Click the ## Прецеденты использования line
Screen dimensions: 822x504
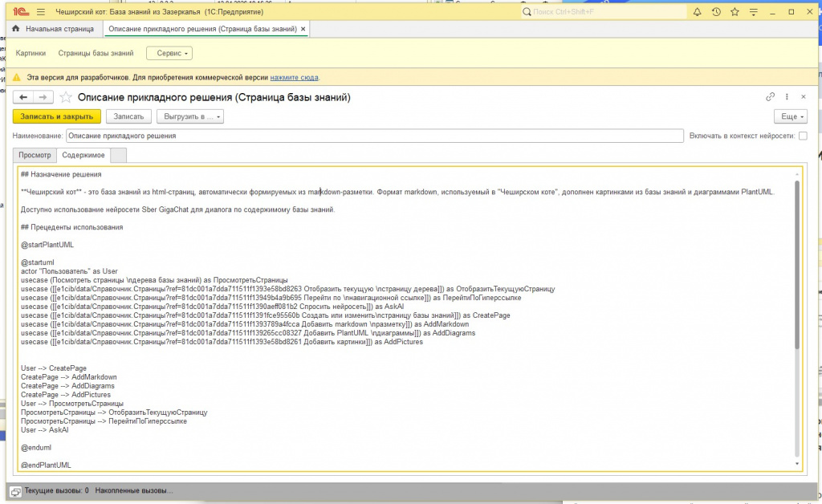71,227
